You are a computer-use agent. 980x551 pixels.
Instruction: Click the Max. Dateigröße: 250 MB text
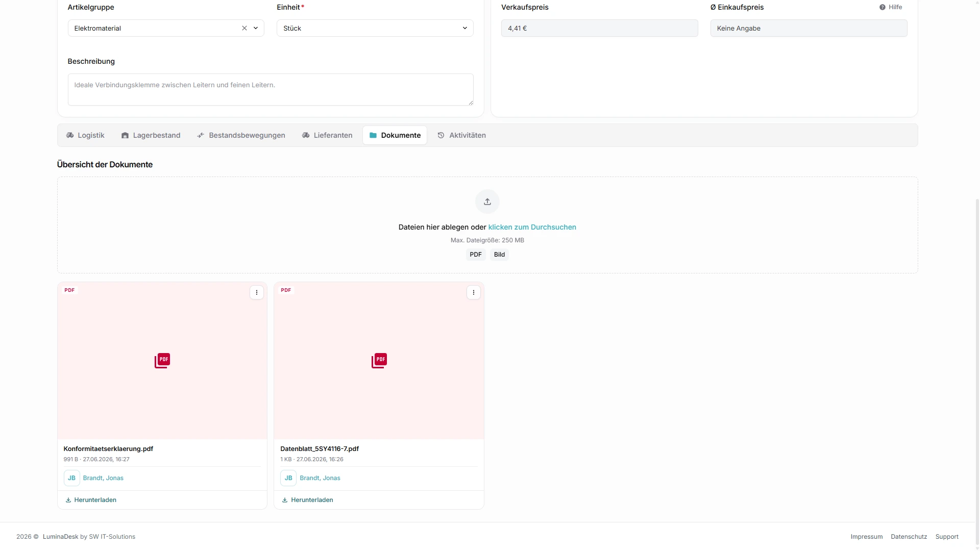click(x=487, y=240)
